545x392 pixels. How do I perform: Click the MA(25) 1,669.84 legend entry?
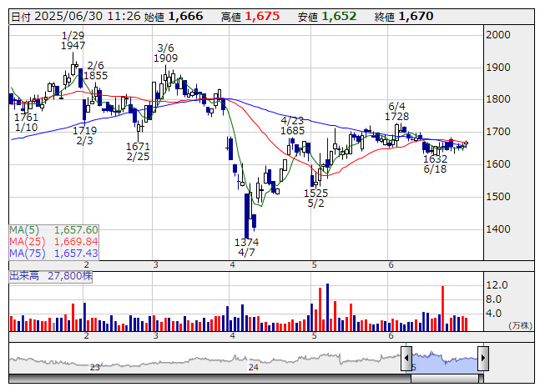point(53,241)
